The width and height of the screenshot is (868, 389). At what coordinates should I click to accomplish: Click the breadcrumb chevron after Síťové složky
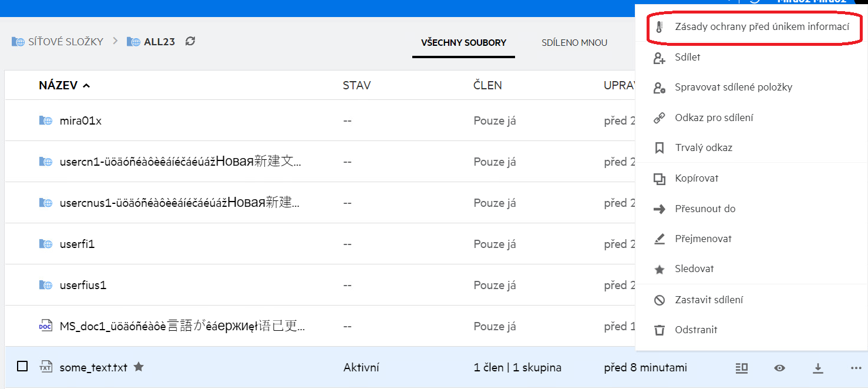115,41
